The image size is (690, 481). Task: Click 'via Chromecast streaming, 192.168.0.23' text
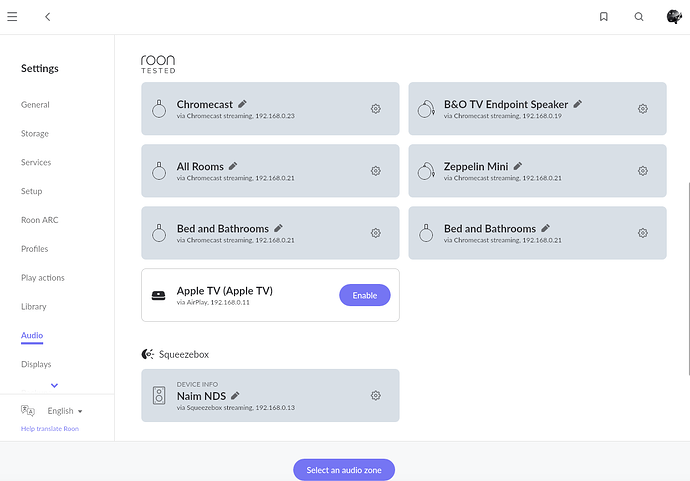[x=236, y=116]
